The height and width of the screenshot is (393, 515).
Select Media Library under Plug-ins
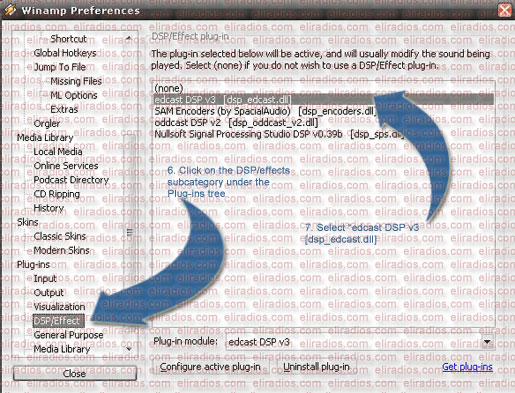[62, 349]
